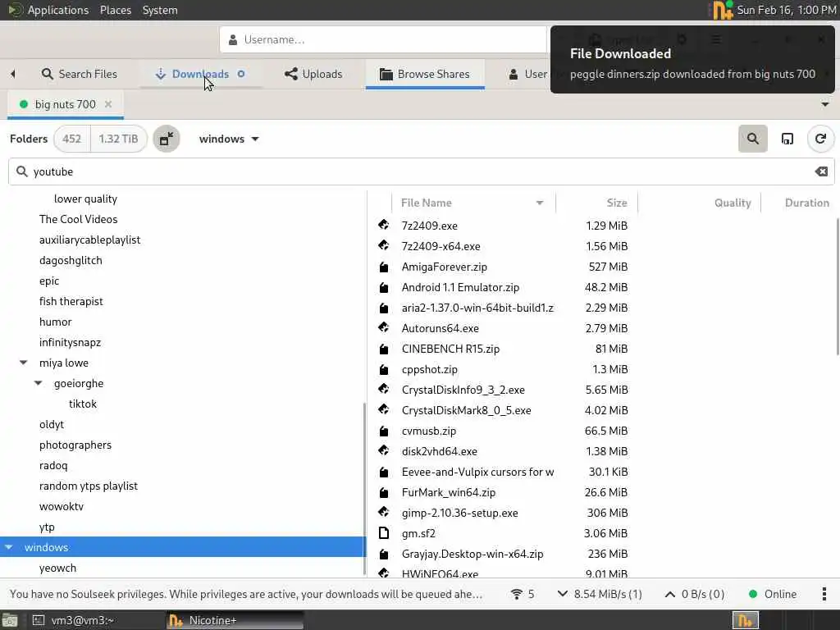Click the File Downloaded notification popup
This screenshot has width=840, height=630.
click(692, 59)
